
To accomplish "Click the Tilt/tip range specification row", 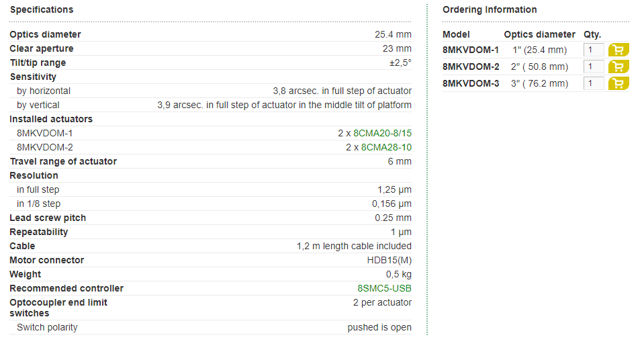I will (x=210, y=63).
